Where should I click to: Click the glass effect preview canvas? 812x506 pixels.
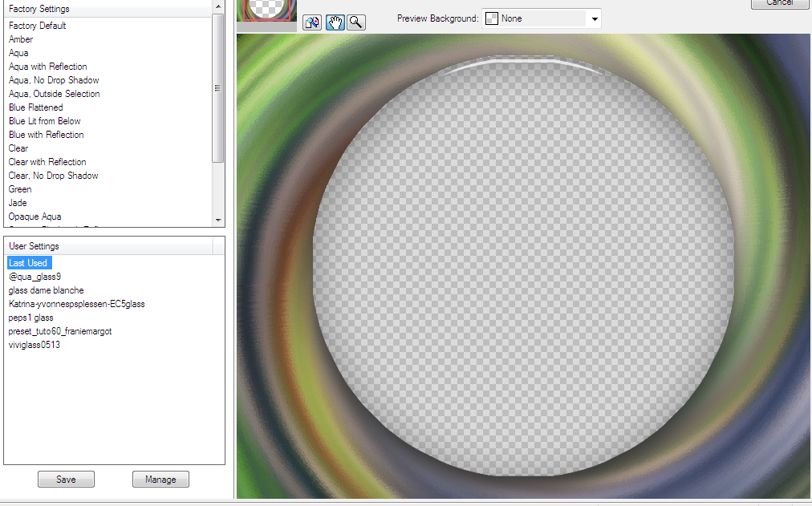click(523, 266)
